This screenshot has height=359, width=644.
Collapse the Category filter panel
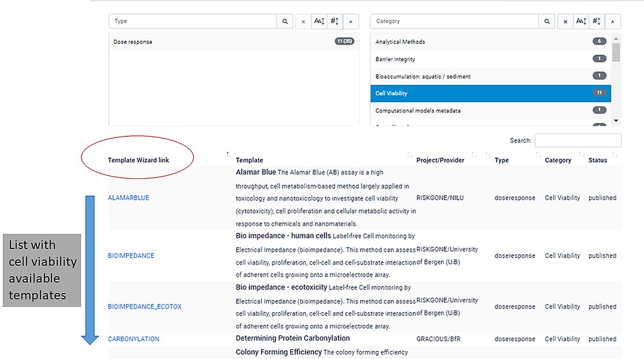(613, 21)
